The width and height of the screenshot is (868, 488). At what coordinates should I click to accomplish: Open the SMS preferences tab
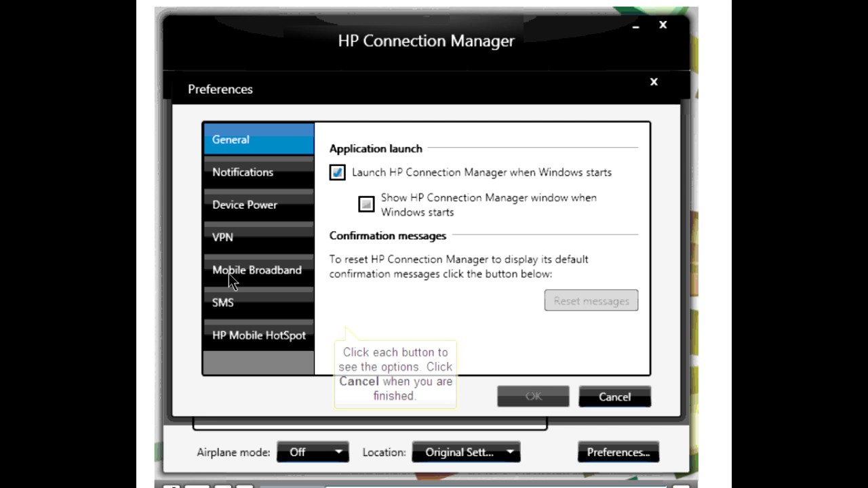258,302
